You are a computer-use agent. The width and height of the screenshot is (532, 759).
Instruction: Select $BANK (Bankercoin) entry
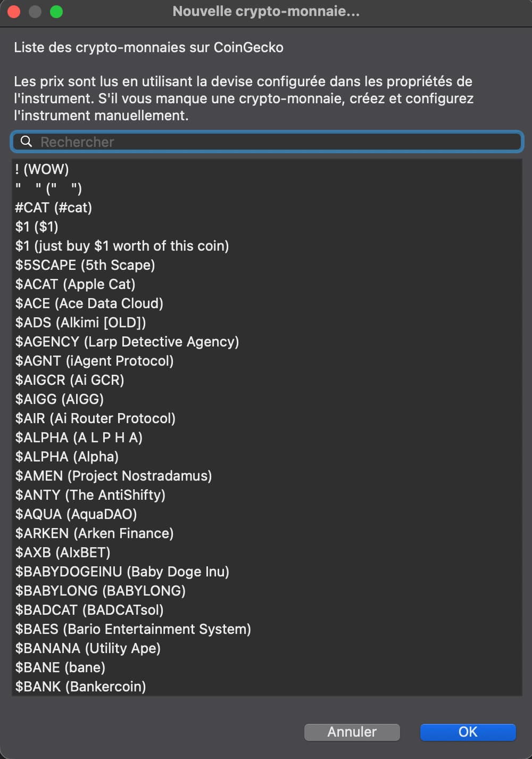pos(81,687)
